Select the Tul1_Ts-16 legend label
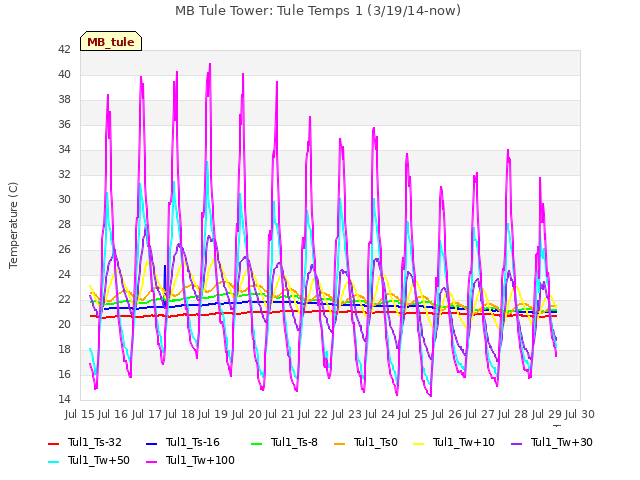Screen dimensions: 640x480 click(x=193, y=442)
